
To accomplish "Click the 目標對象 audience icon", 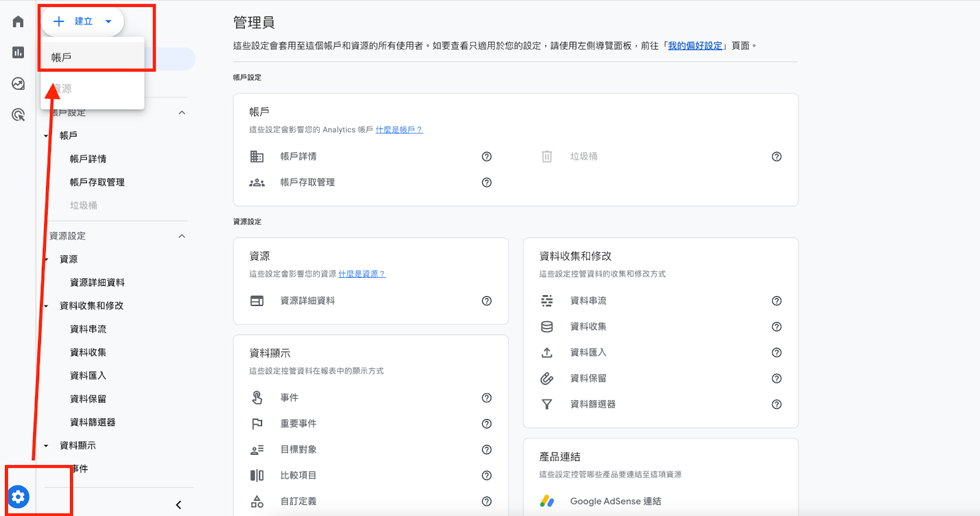I will click(257, 450).
